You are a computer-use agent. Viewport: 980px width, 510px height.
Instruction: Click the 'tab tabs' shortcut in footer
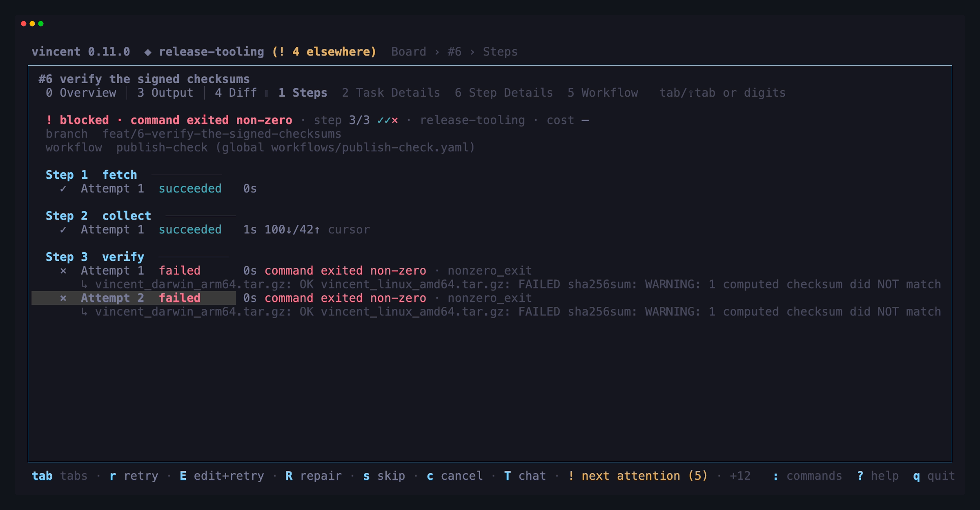pyautogui.click(x=60, y=476)
